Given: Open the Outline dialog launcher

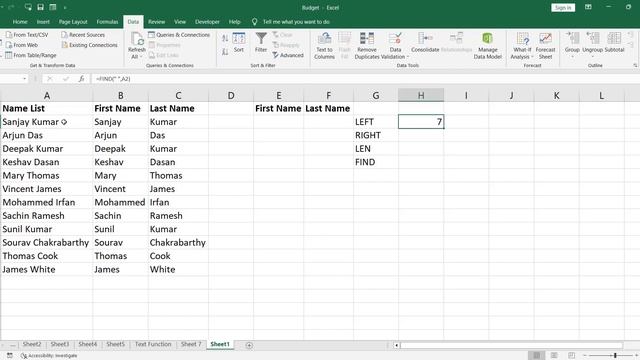Looking at the screenshot, I should point(635,65).
